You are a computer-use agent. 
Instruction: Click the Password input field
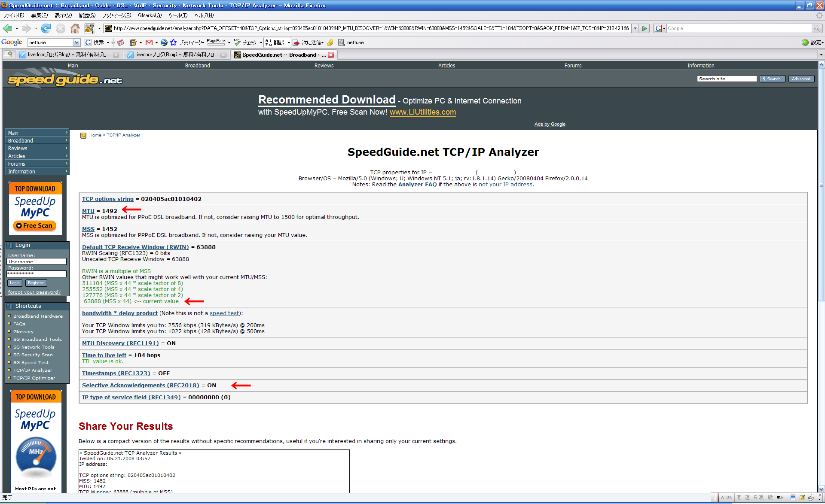pos(37,274)
